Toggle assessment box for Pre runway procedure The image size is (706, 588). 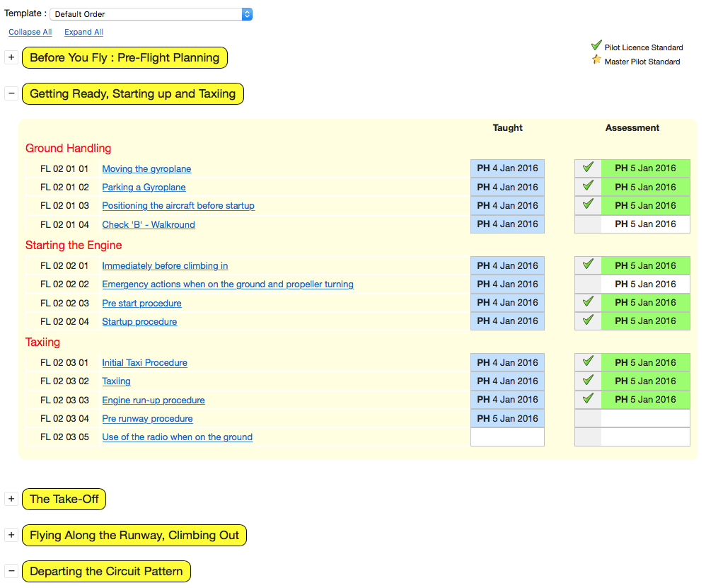tap(587, 418)
